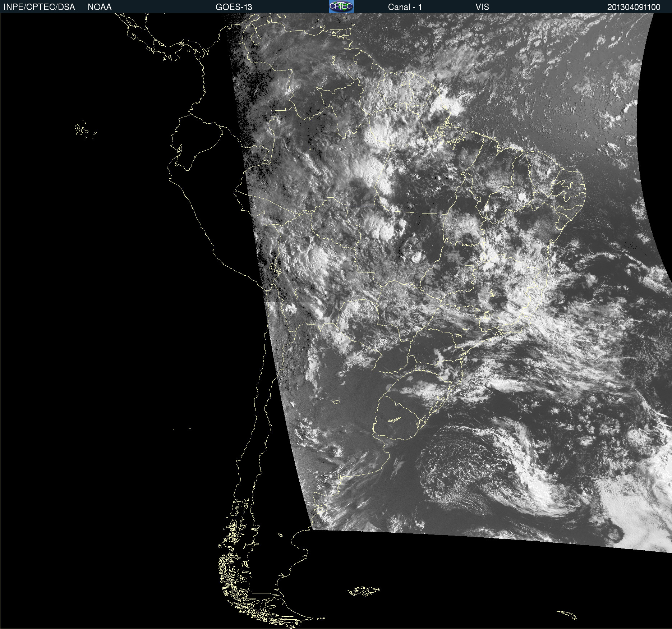Click the Rio Negro reservoir outline inside Uruguay
The image size is (672, 629).
tap(394, 420)
